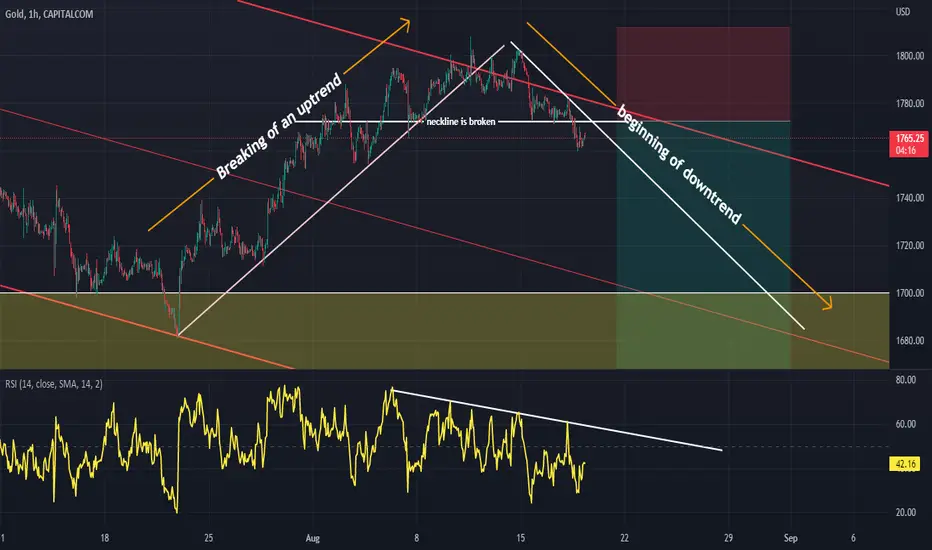Select the 60.00 RSI axis label
This screenshot has width=932, height=550.
pyautogui.click(x=905, y=424)
